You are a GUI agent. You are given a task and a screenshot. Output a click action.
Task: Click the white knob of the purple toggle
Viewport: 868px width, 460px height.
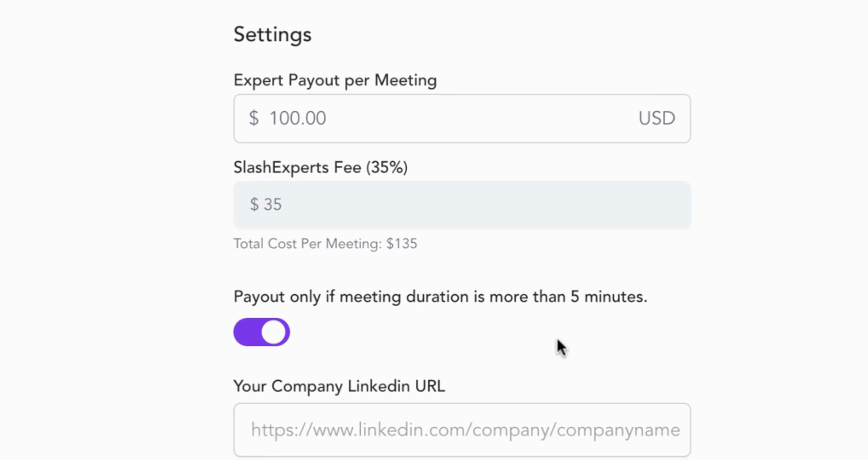click(274, 332)
